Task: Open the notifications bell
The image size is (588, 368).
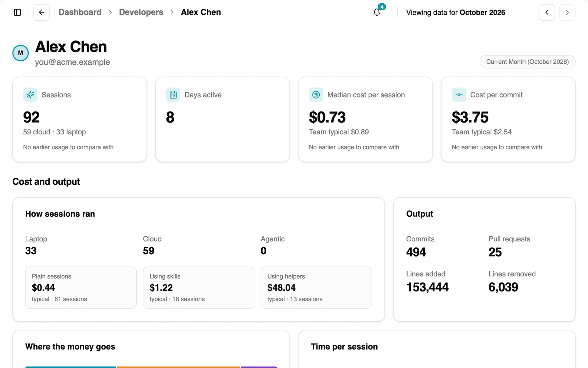Action: point(377,13)
